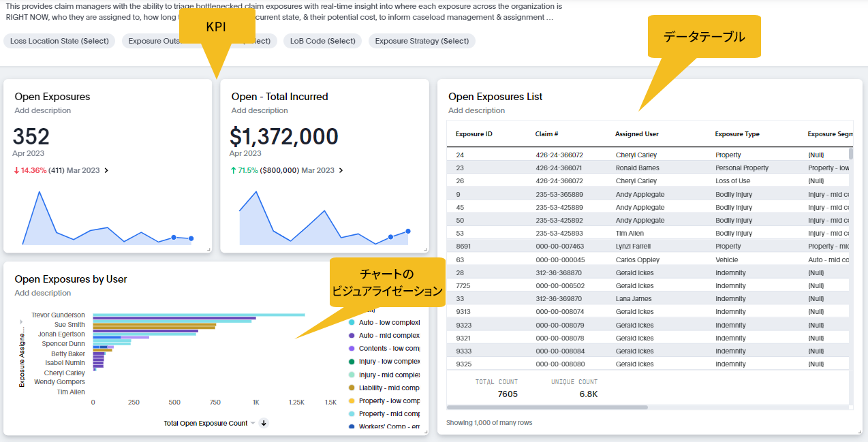Sort table by Exposure ID column header
This screenshot has width=868, height=442.
click(474, 134)
